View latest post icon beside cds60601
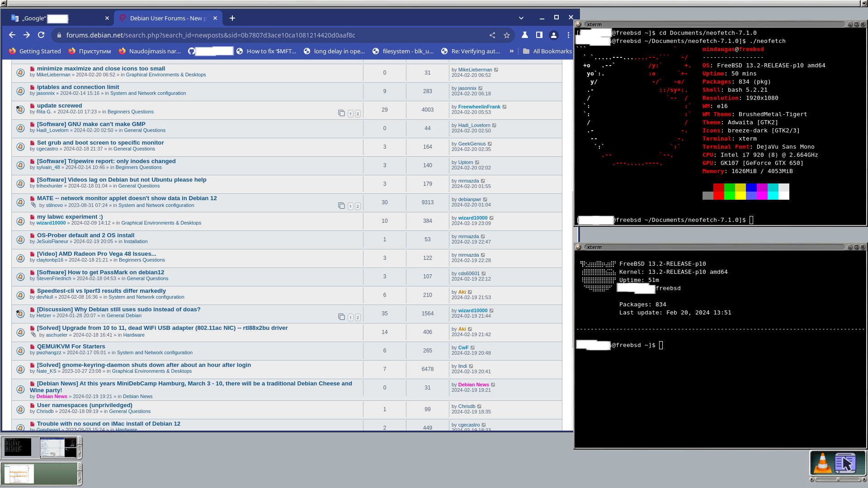This screenshot has width=868, height=488. click(x=484, y=274)
